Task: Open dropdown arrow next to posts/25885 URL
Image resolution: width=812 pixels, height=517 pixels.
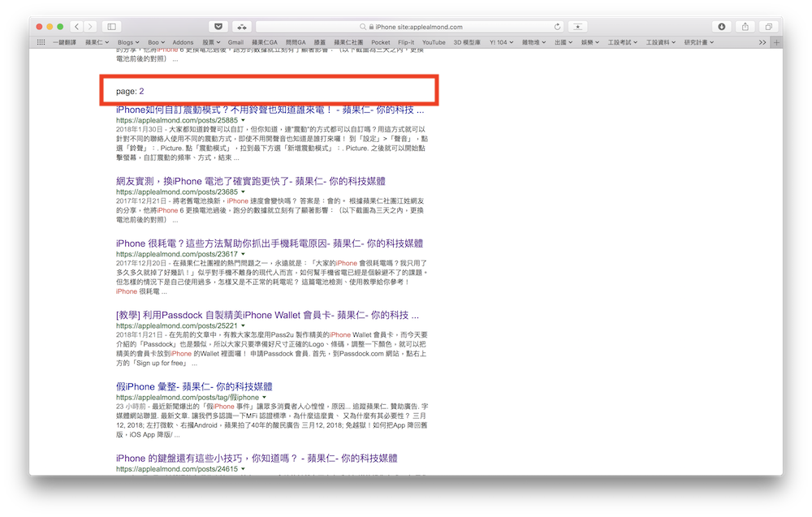Action: [x=244, y=120]
